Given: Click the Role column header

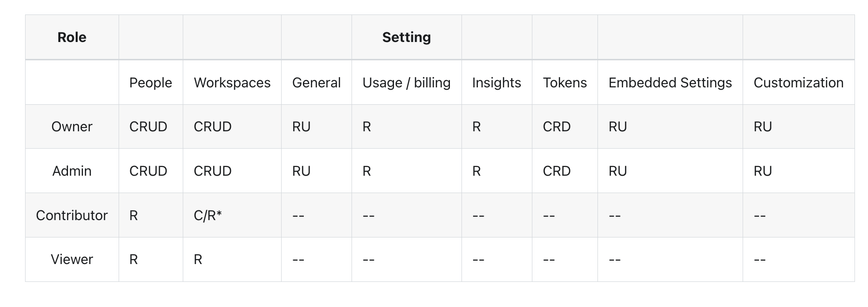Looking at the screenshot, I should click(72, 37).
